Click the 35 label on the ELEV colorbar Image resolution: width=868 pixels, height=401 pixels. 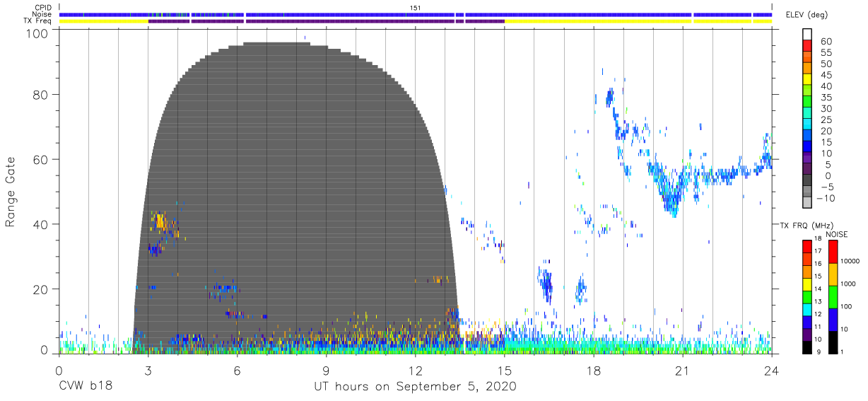click(826, 98)
